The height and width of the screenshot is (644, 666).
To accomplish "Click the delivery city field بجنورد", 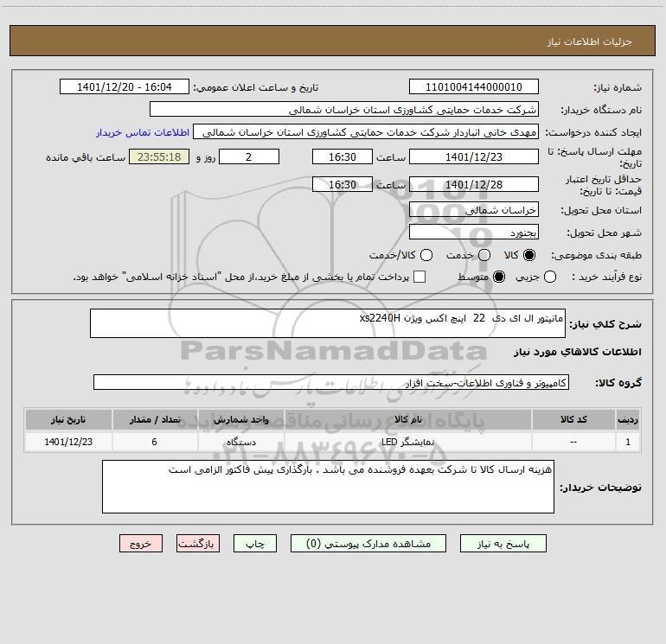I will pyautogui.click(x=474, y=232).
